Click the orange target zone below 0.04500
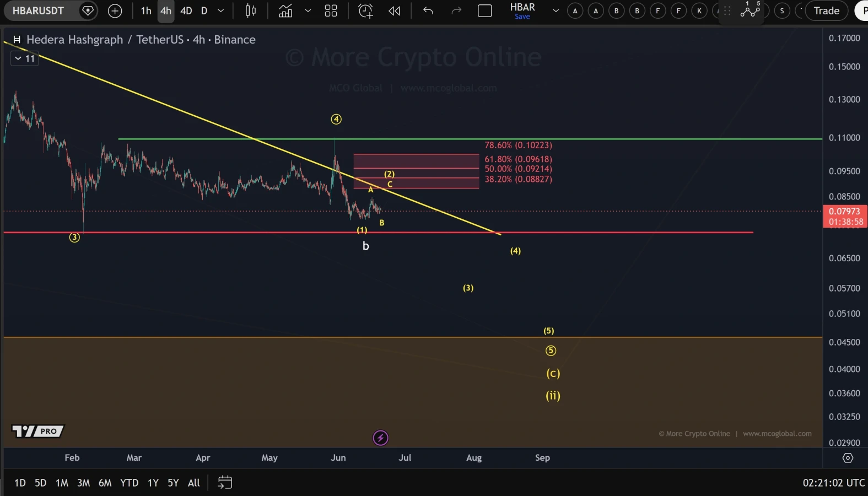868x496 pixels. point(413,391)
